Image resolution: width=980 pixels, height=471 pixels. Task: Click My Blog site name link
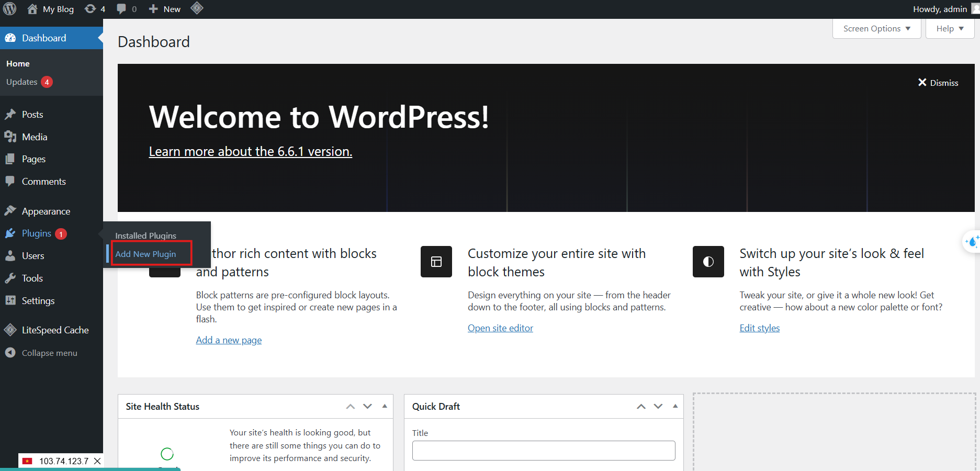(x=58, y=9)
